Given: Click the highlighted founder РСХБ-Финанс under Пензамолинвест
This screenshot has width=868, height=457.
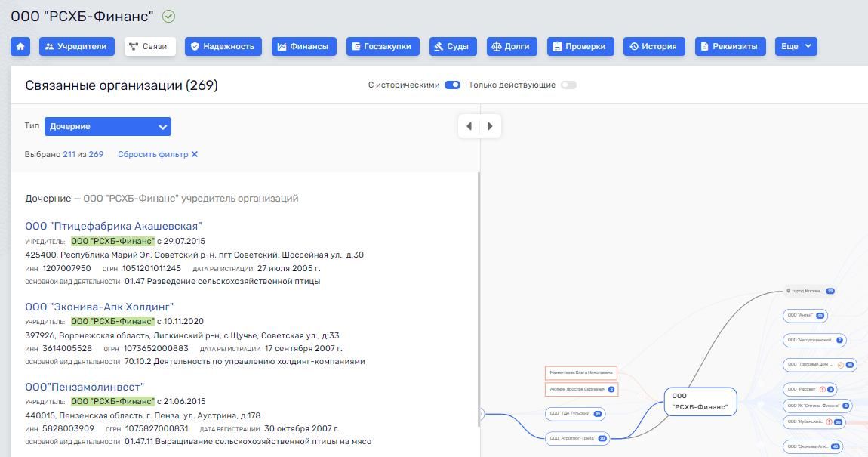Looking at the screenshot, I should tap(113, 401).
